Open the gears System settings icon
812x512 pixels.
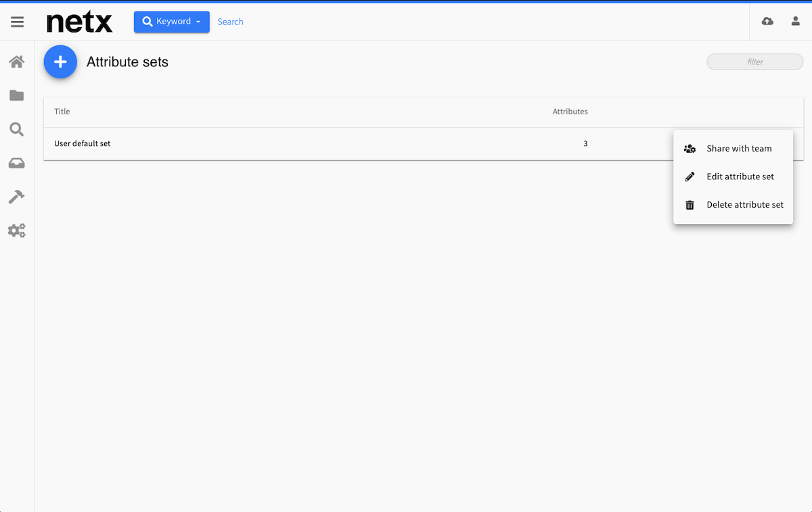point(17,231)
